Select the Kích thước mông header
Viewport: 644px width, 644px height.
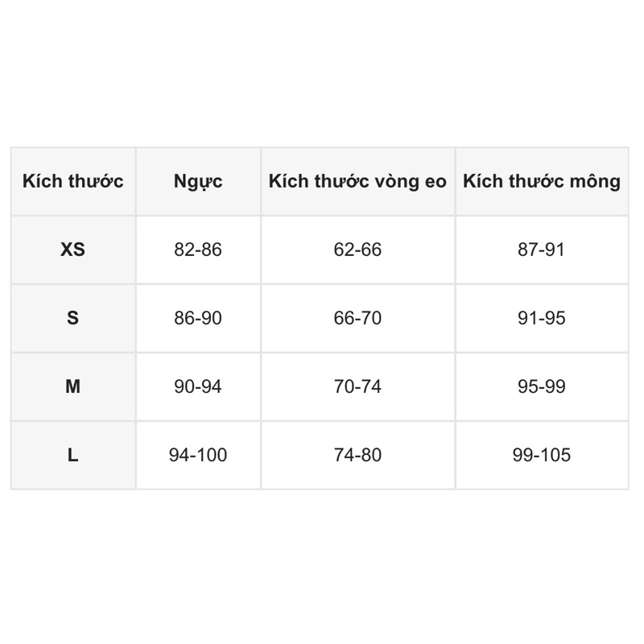[541, 181]
